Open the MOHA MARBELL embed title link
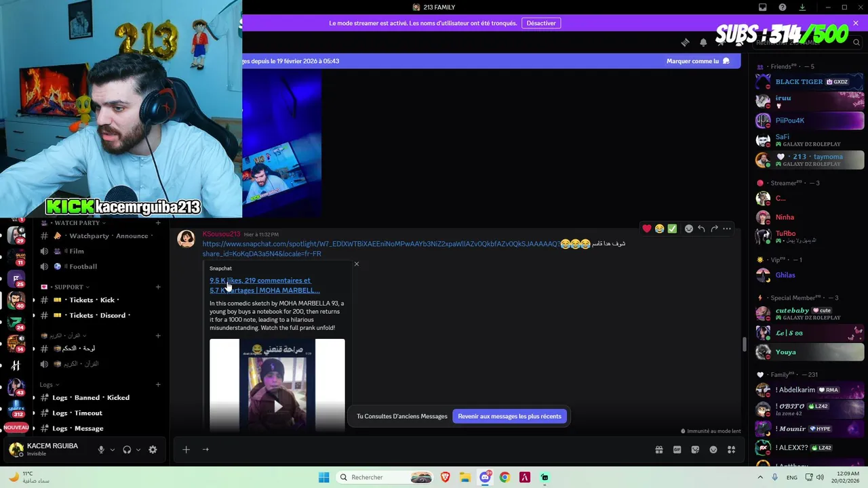Screen dimensions: 868x488 264,285
